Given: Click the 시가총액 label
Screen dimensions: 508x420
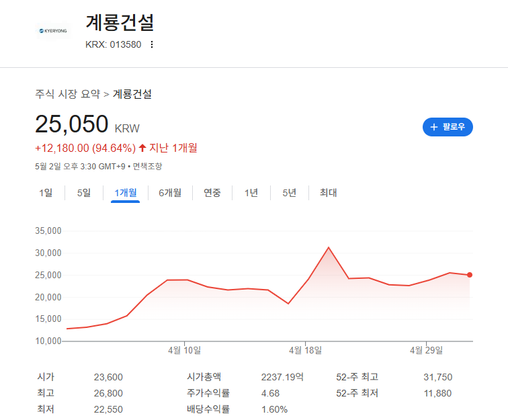Looking at the screenshot, I should coord(204,377).
